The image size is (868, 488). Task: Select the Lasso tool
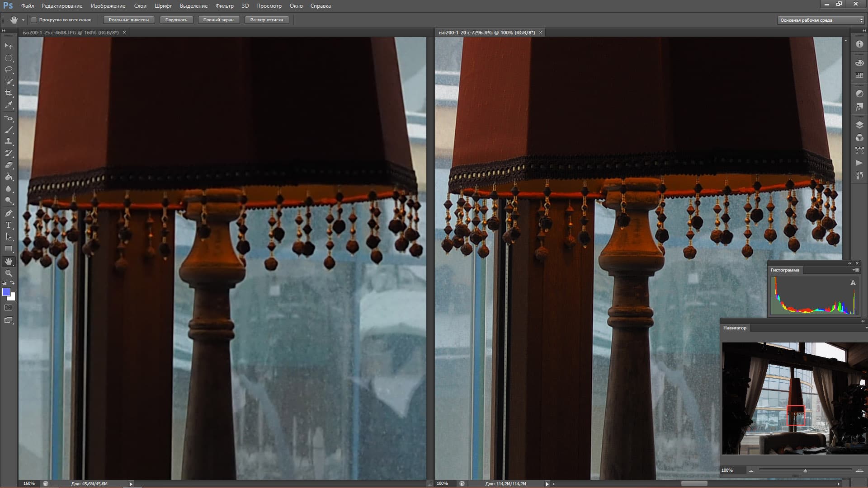coord(9,70)
